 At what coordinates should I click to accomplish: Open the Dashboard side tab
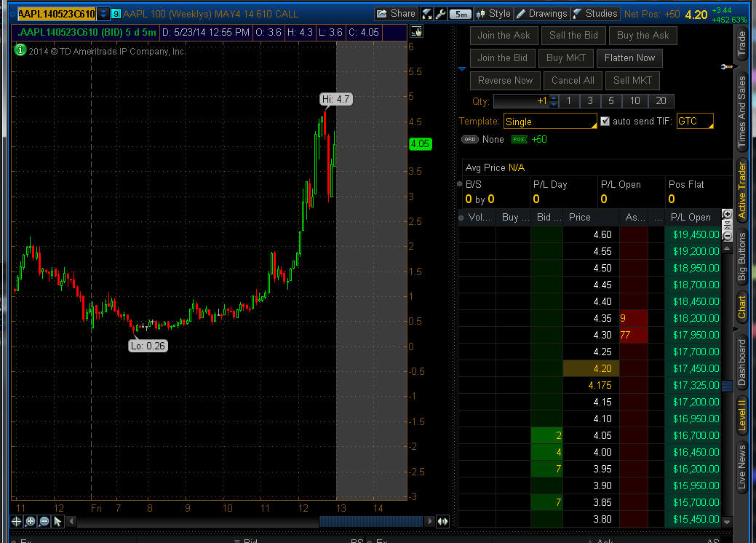coord(741,362)
